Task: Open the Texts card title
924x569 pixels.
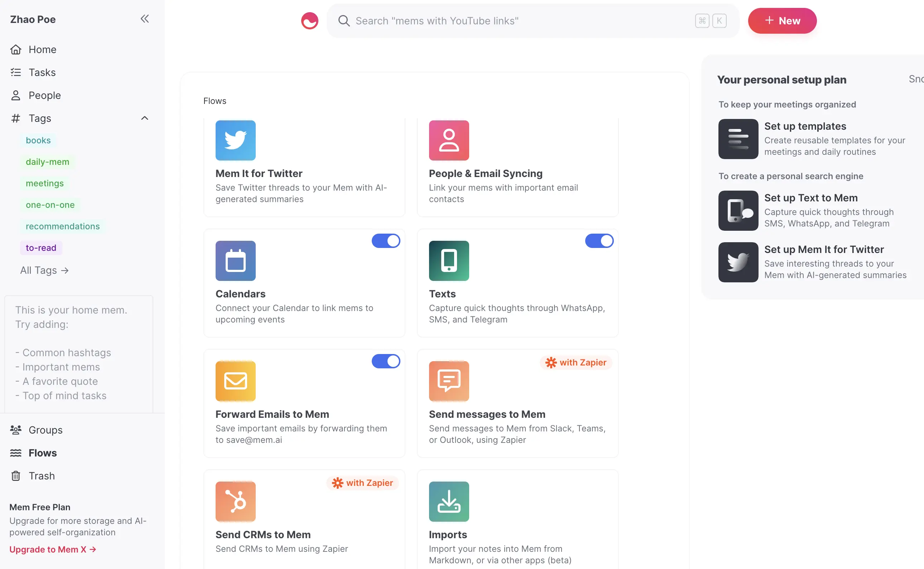Action: [442, 294]
